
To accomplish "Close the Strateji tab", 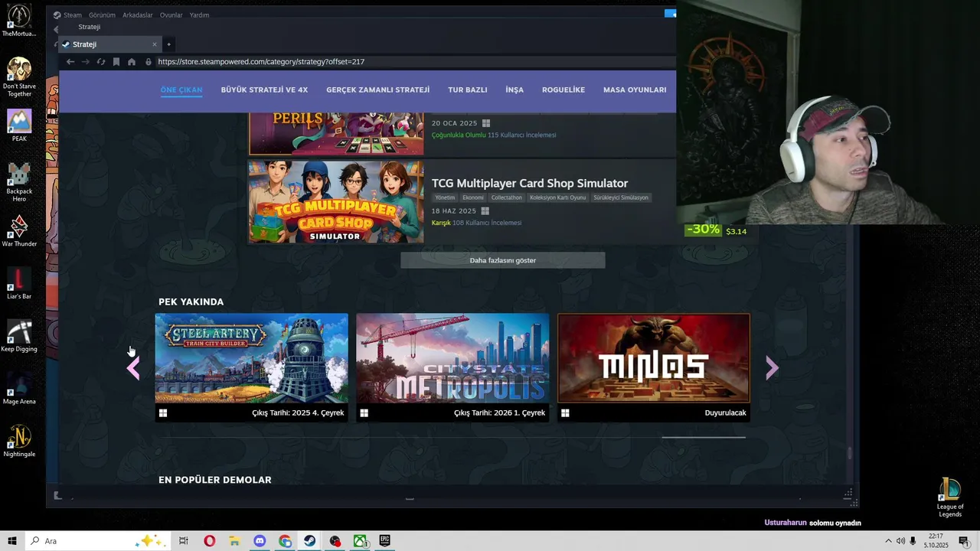I will click(x=154, y=44).
